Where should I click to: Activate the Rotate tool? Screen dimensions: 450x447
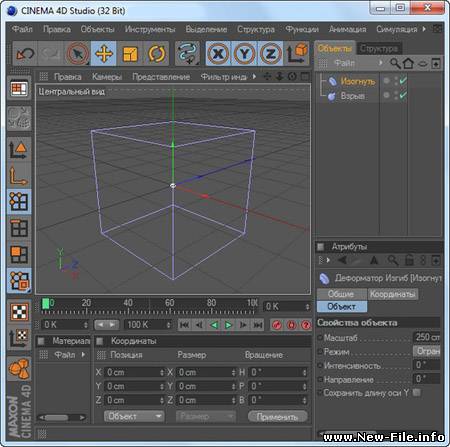tap(156, 54)
